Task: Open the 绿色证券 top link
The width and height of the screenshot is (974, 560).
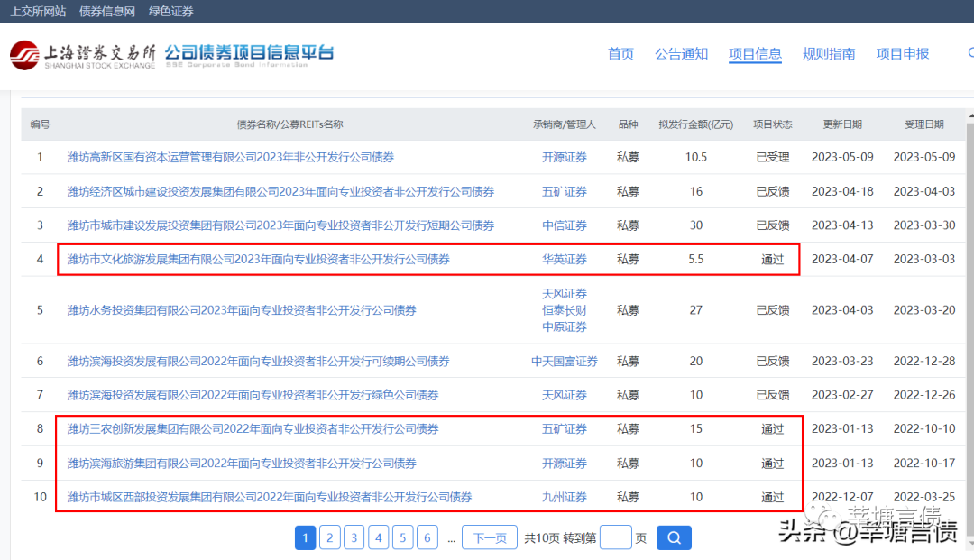Action: [171, 12]
